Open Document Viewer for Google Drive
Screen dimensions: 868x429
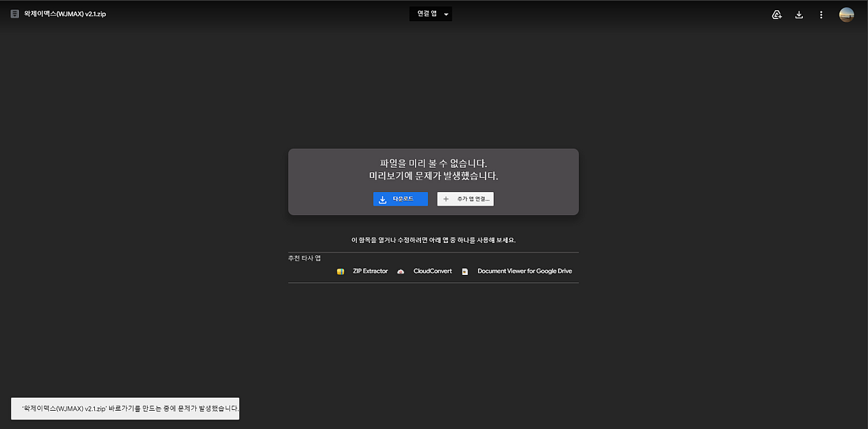click(525, 271)
